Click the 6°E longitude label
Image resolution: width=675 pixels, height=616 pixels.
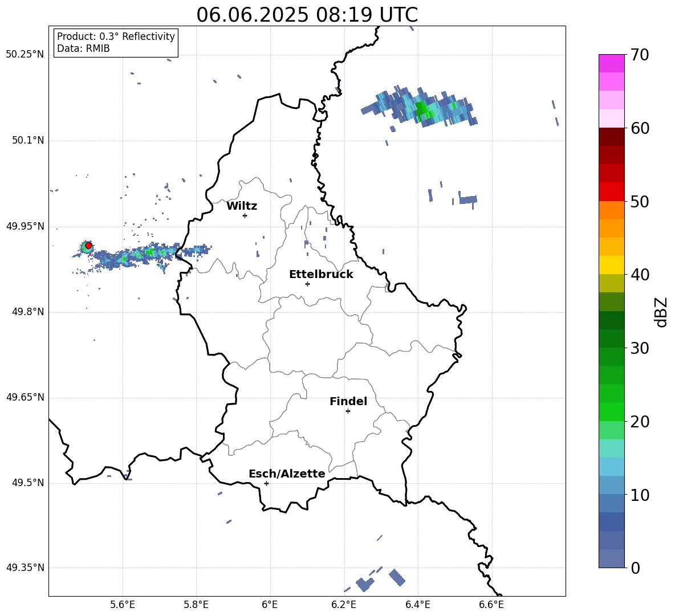[270, 605]
